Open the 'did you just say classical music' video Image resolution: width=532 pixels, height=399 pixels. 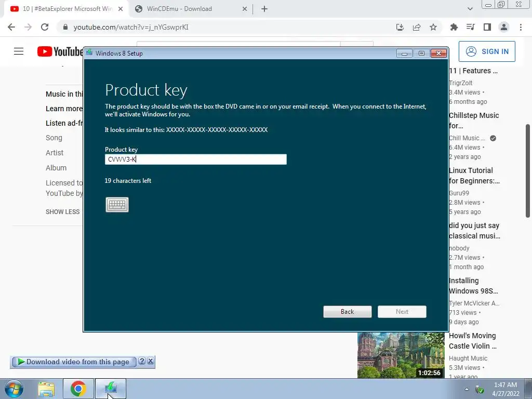tap(474, 231)
